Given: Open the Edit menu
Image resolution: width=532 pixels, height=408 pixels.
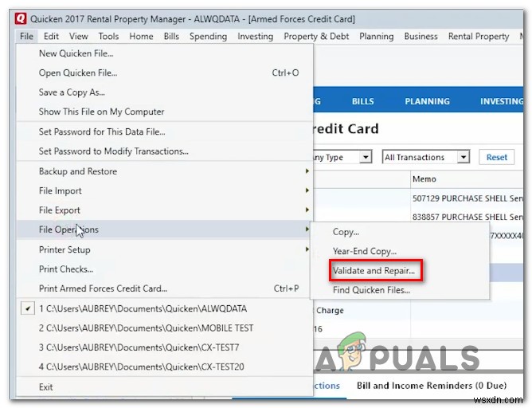Looking at the screenshot, I should (x=51, y=37).
